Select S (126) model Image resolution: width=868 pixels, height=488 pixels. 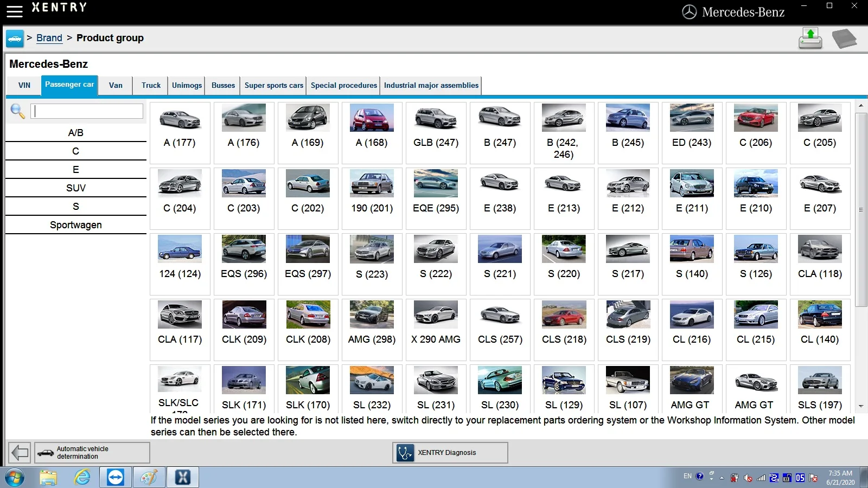click(756, 264)
